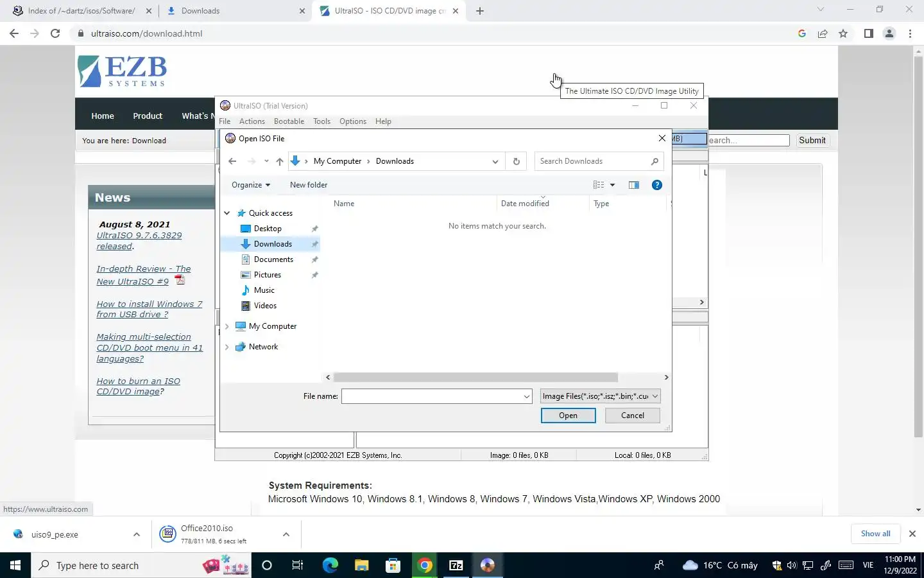The image size is (924, 578).
Task: Open dialog help question mark icon
Action: point(657,185)
